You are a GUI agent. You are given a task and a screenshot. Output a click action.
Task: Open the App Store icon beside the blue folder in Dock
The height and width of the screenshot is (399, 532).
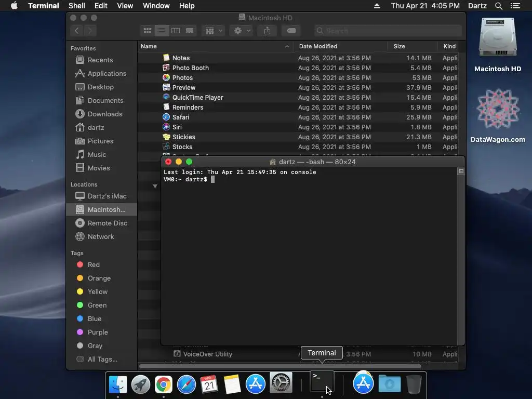pyautogui.click(x=363, y=383)
